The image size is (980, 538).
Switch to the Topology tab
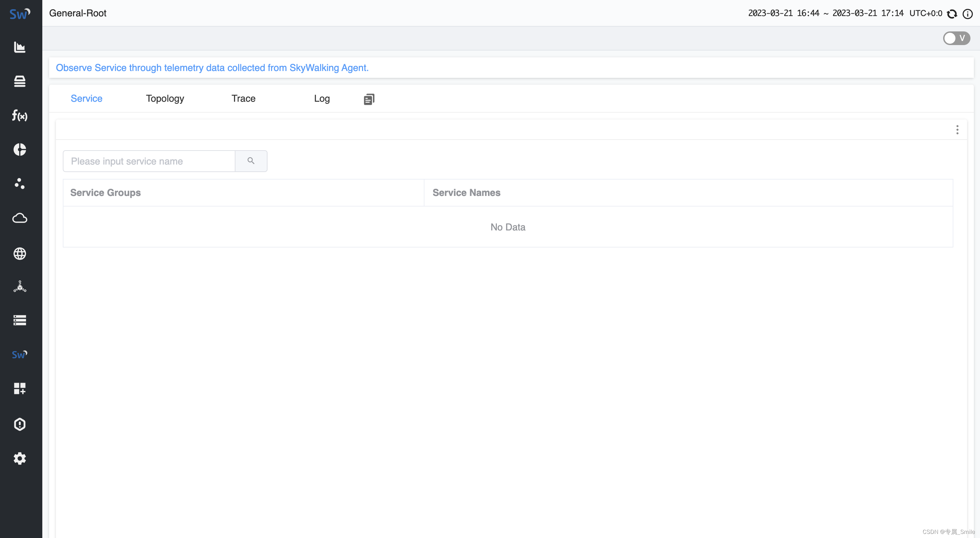165,99
